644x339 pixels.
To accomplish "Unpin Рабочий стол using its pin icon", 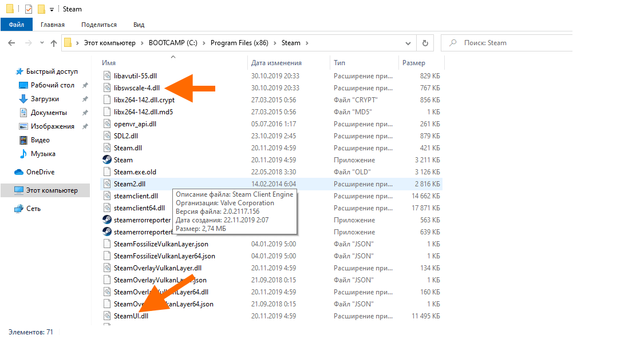I will 85,85.
